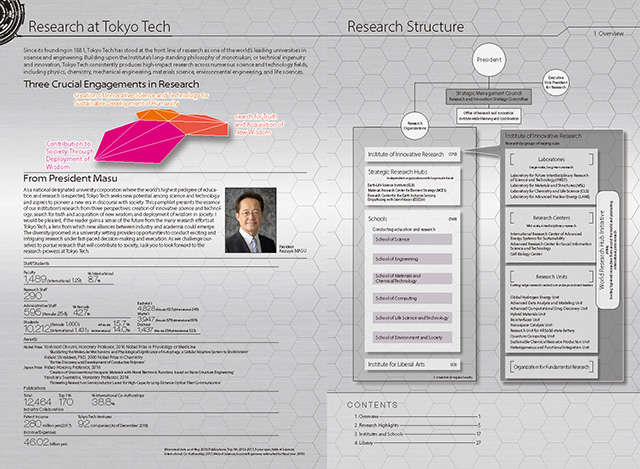Click the Executive Vice President circle node
This screenshot has height=469, width=640.
[x=556, y=82]
